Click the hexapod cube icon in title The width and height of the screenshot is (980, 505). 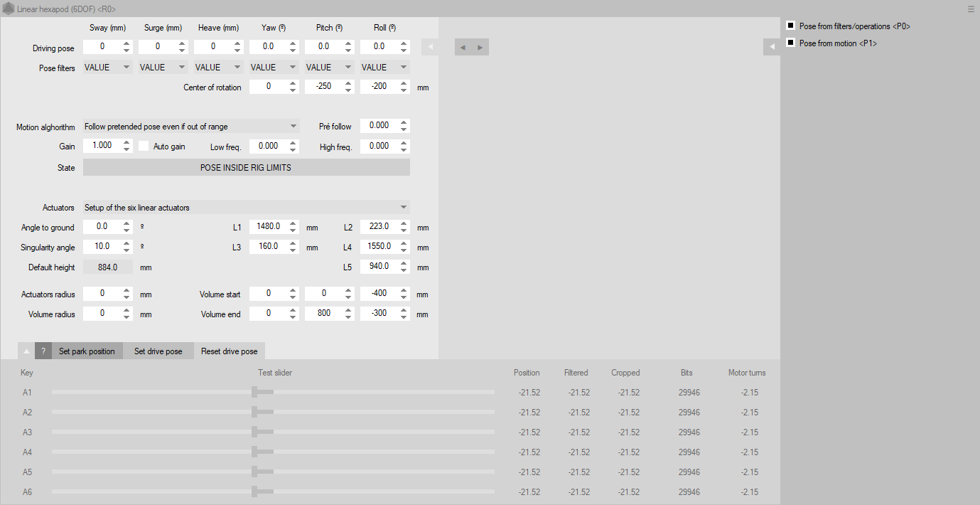(9, 9)
